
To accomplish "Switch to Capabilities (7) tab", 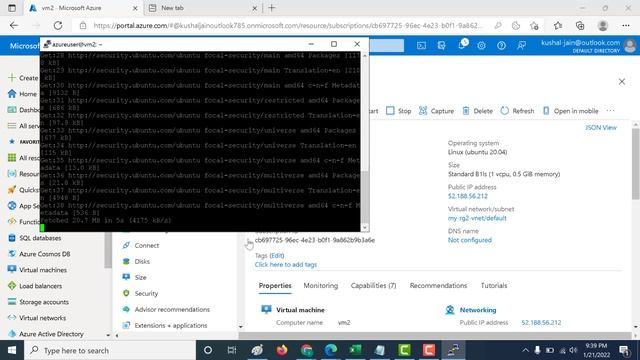I will click(x=373, y=285).
